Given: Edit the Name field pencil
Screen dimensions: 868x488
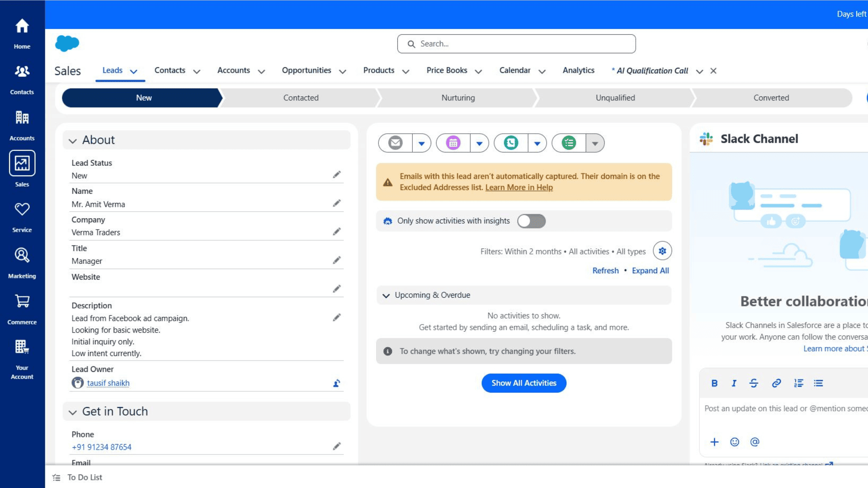Looking at the screenshot, I should coord(337,203).
